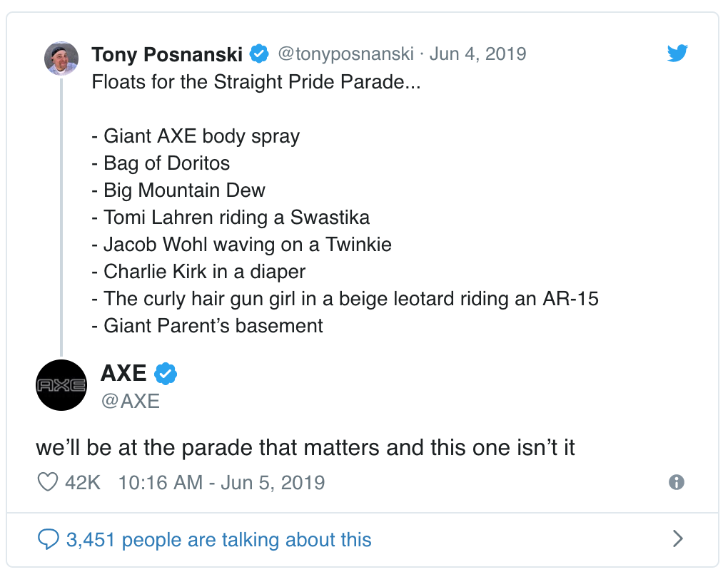The height and width of the screenshot is (572, 728).
Task: Click the 42K likes count
Action: pyautogui.click(x=83, y=482)
